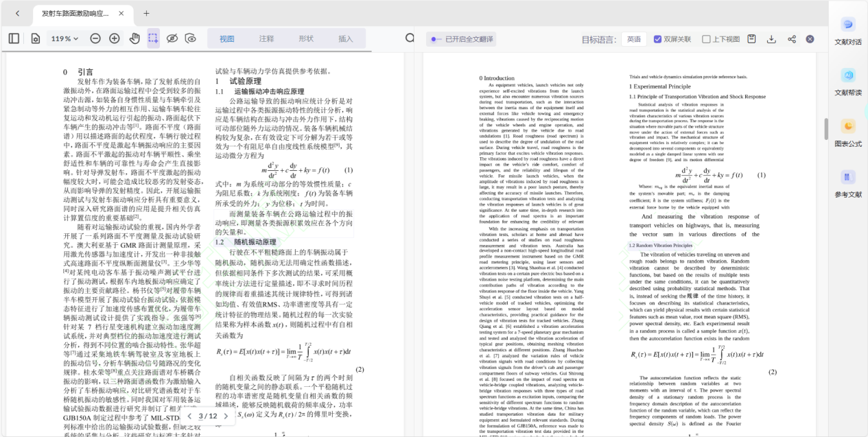
Task: Switch to the 形状 tab
Action: point(306,38)
